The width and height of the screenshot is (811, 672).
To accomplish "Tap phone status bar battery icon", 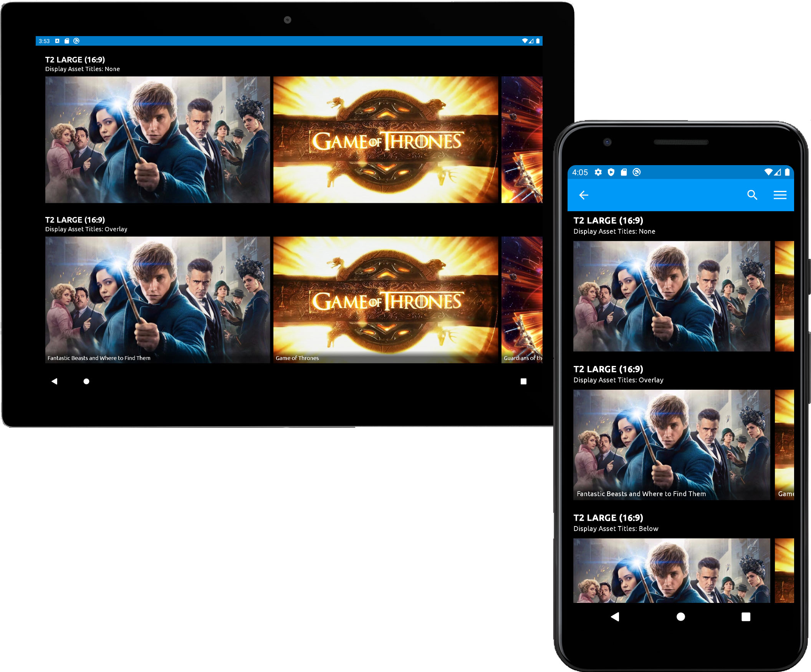I will (x=787, y=172).
